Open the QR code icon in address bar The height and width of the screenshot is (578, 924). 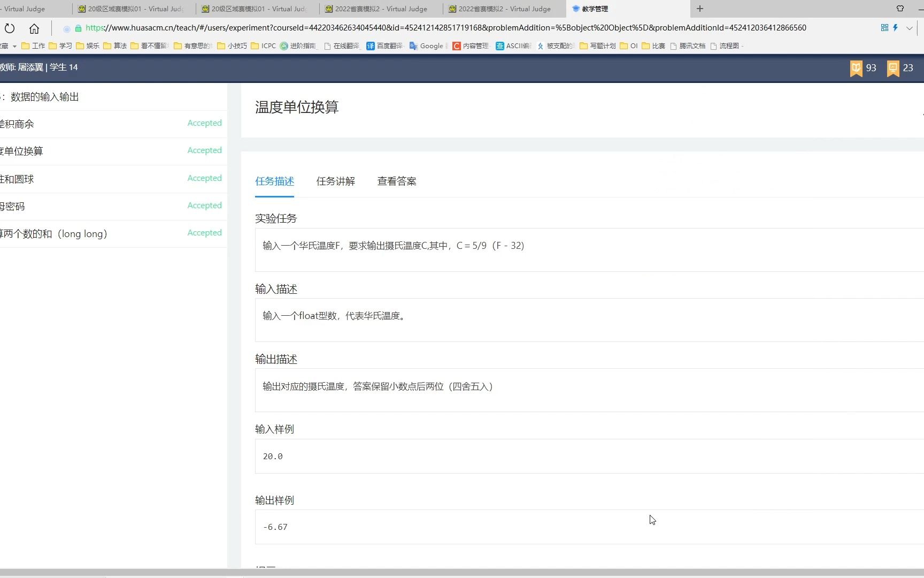point(884,28)
